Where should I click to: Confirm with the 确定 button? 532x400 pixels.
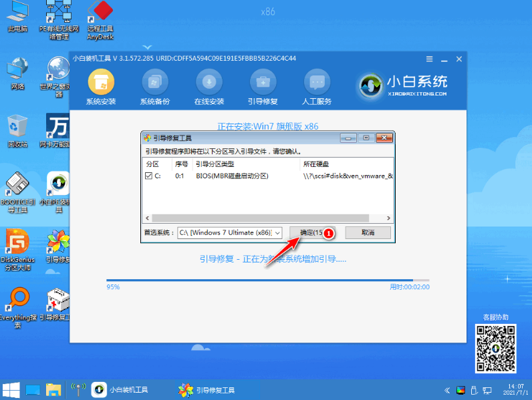coord(312,232)
